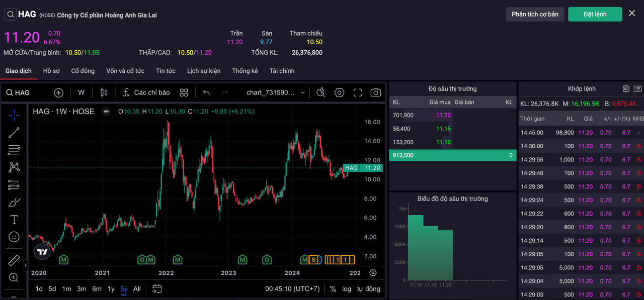Toggle auto scale (tự động)

(x=369, y=289)
